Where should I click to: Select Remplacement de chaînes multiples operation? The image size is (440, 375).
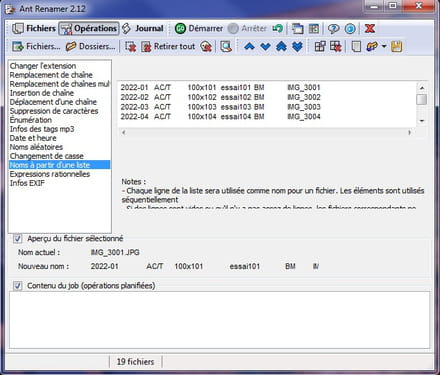point(60,84)
